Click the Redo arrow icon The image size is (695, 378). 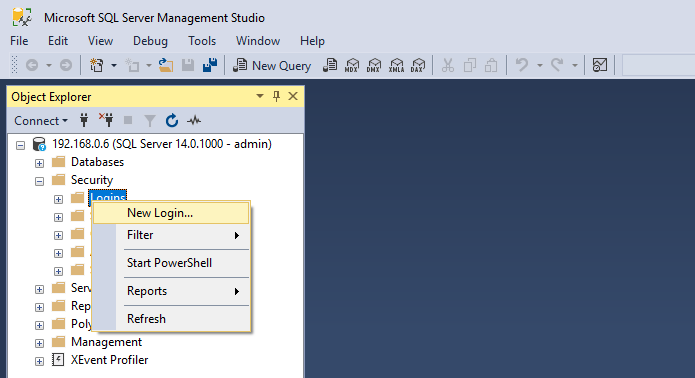(x=557, y=65)
